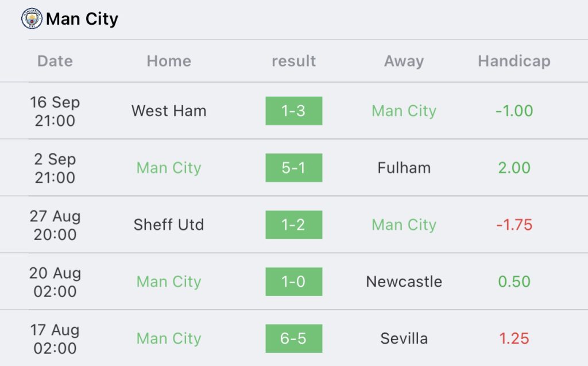Screen dimensions: 588x366
Task: Click the Handicap column header
Action: tap(514, 61)
